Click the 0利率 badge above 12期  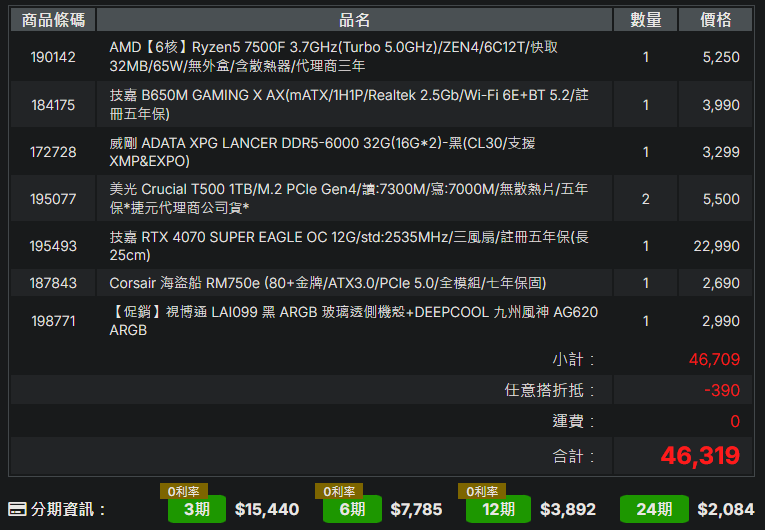pos(482,491)
